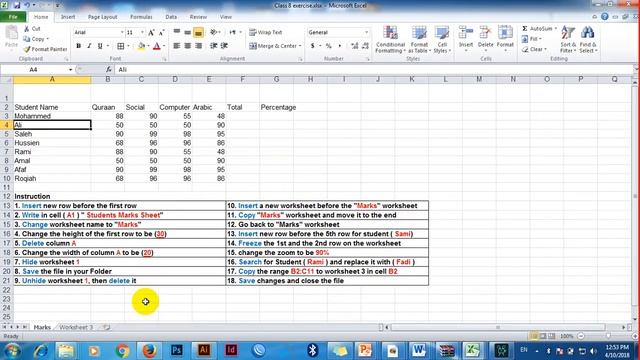
Task: Center cell text horizontally
Action: click(x=188, y=46)
